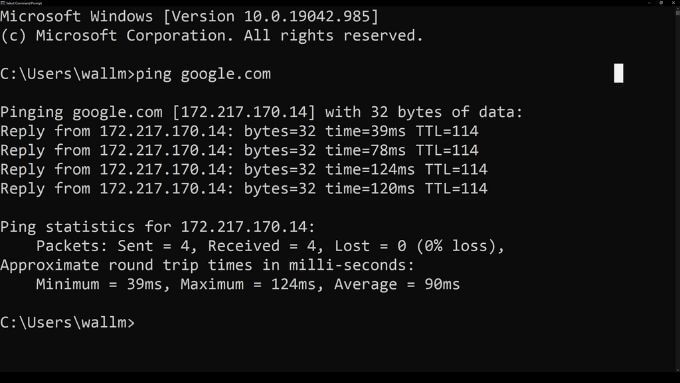Image resolution: width=680 pixels, height=383 pixels.
Task: Click the Packets Sent and Received line
Action: coord(270,246)
